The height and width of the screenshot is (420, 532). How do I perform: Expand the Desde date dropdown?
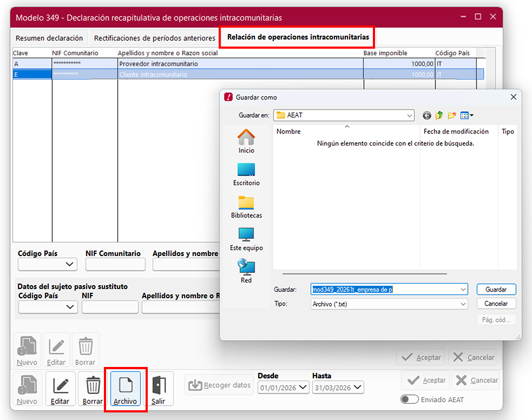point(303,388)
